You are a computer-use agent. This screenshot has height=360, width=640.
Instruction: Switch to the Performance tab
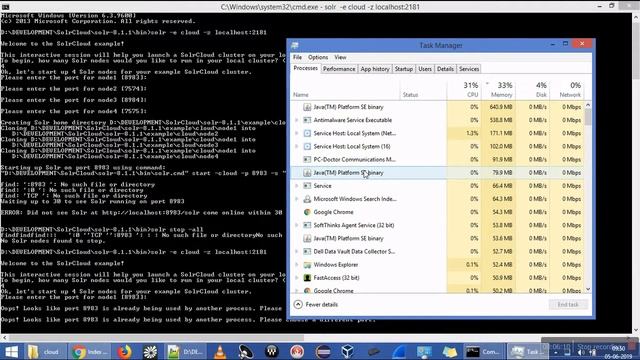coord(339,69)
